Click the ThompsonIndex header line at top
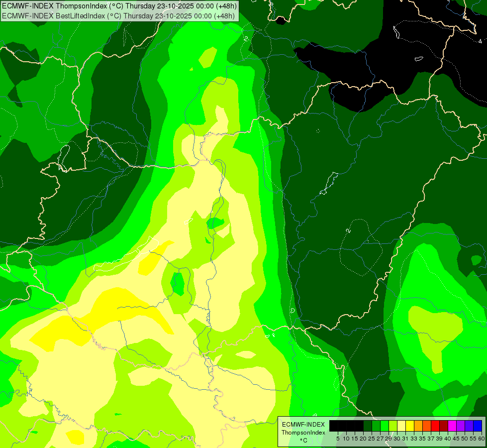 (119, 5)
